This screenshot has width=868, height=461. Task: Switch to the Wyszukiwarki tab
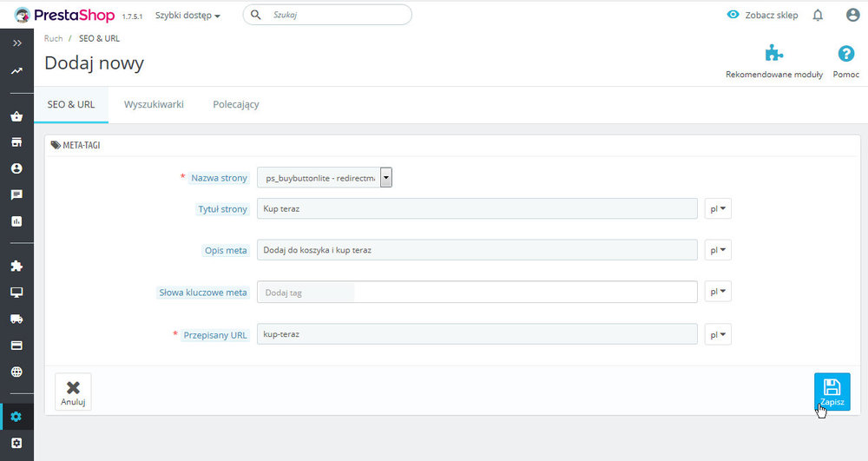point(154,104)
